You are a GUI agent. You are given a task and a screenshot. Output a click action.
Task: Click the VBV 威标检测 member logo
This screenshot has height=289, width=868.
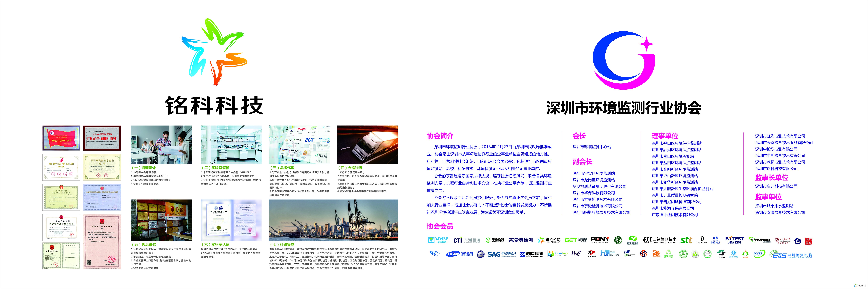pyautogui.click(x=438, y=240)
